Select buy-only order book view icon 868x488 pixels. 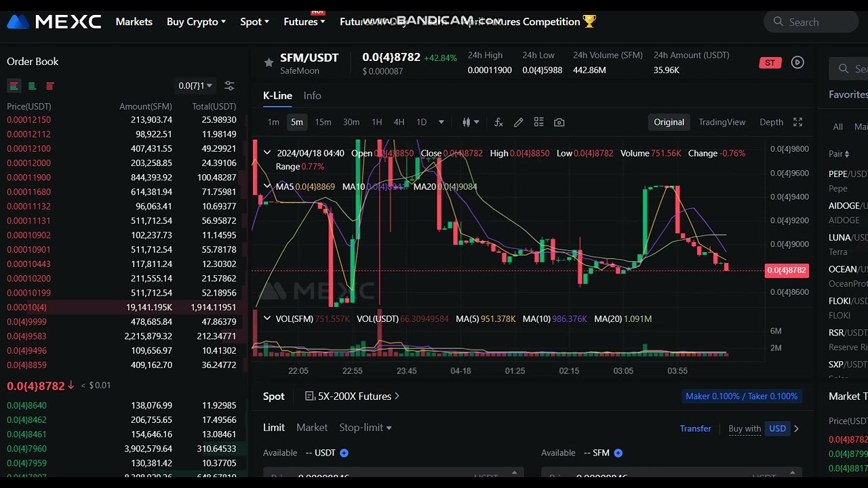pos(32,86)
